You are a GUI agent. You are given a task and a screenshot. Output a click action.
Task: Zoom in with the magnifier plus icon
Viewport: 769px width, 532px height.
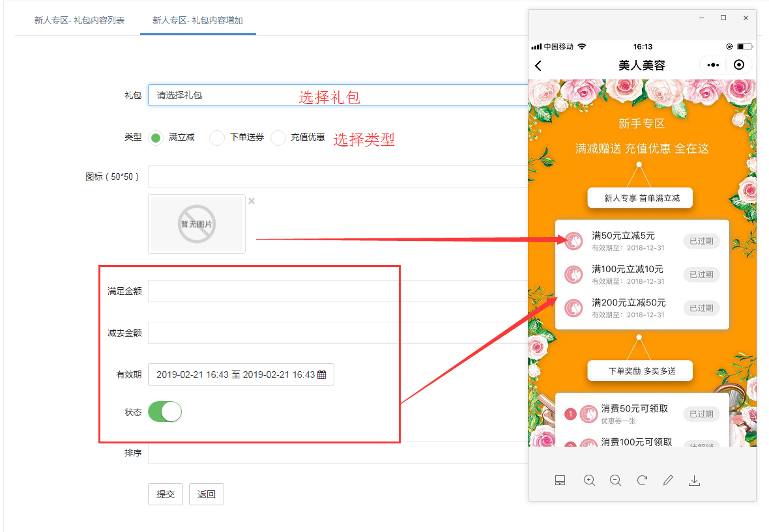click(x=590, y=481)
